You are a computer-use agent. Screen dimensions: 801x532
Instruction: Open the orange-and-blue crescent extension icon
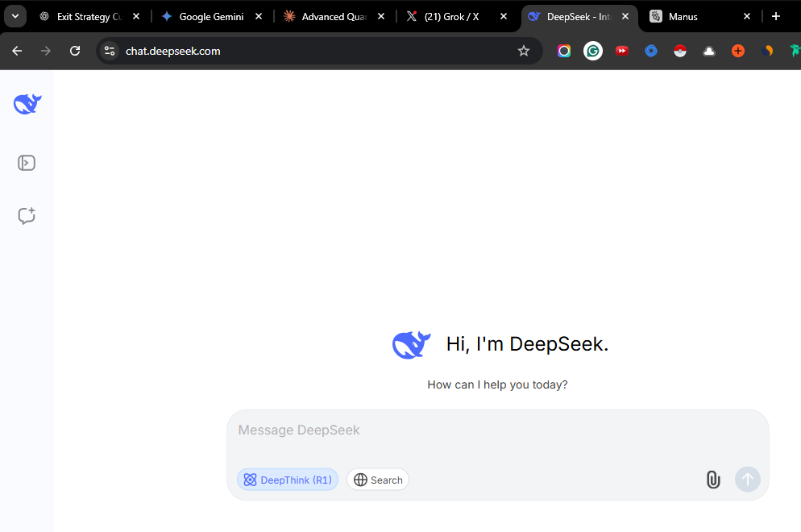pos(767,51)
